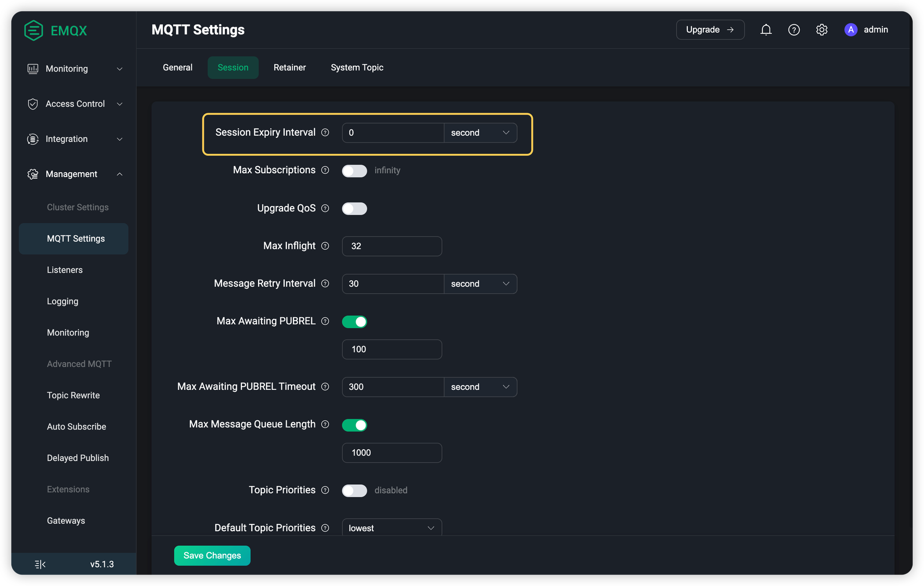Click the Extensions group label

(x=68, y=489)
